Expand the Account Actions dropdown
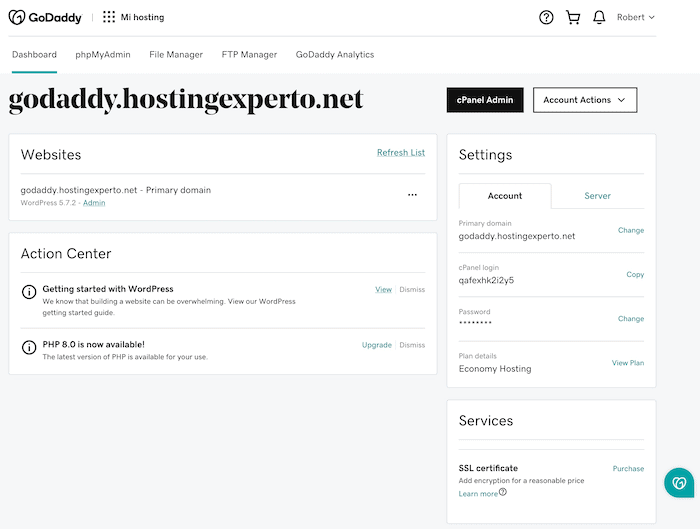 (585, 100)
